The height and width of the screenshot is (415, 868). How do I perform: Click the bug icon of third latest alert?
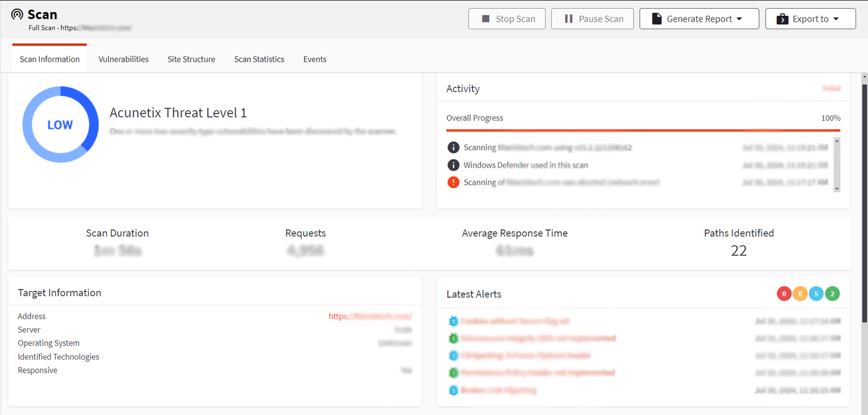(x=454, y=355)
